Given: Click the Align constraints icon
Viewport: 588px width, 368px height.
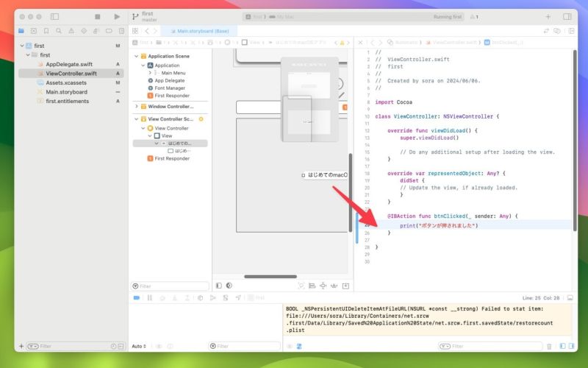Looking at the screenshot, I should coord(312,286).
